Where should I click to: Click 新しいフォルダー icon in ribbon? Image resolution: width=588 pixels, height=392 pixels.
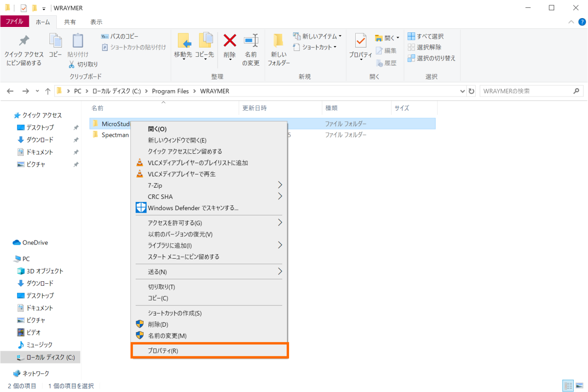click(x=279, y=41)
